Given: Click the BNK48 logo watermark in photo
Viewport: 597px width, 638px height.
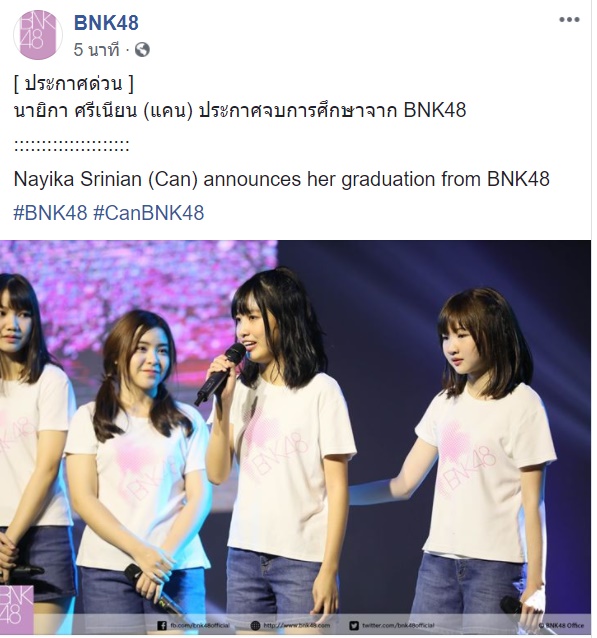Looking at the screenshot, I should click(16, 609).
